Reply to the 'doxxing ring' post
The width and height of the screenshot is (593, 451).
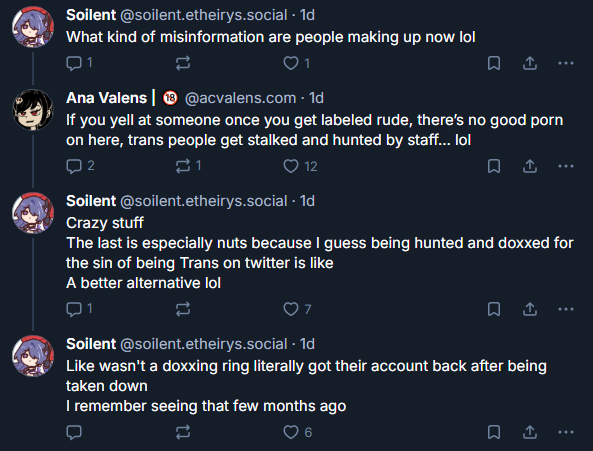click(x=74, y=432)
